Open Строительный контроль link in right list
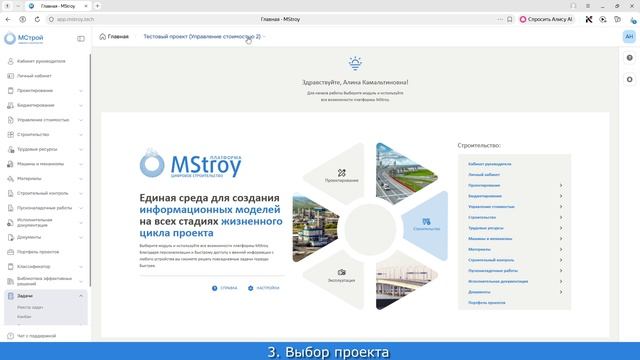 point(491,260)
